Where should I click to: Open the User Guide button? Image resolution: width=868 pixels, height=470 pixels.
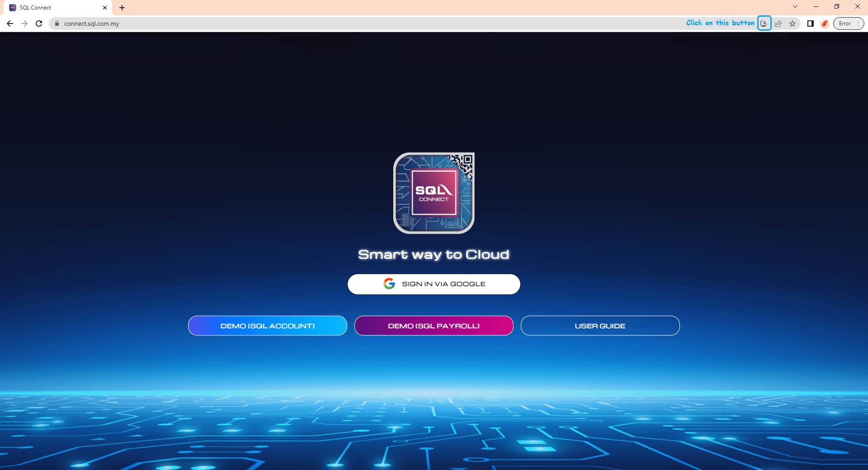(x=600, y=326)
